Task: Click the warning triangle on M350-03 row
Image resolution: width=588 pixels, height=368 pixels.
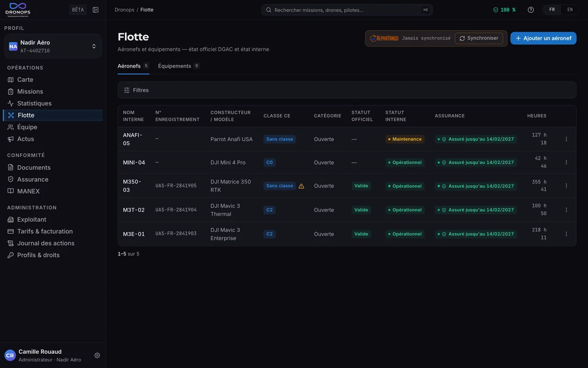Action: (x=301, y=186)
